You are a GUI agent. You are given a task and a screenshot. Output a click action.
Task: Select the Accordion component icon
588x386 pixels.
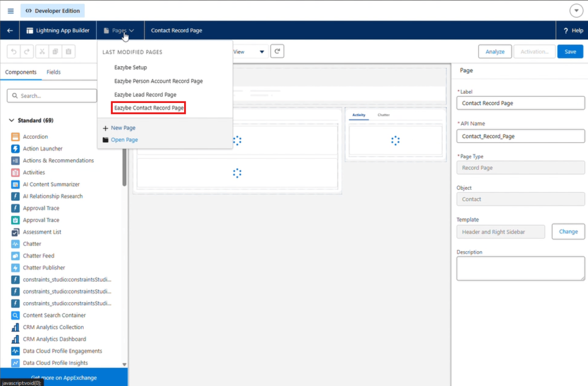(15, 137)
